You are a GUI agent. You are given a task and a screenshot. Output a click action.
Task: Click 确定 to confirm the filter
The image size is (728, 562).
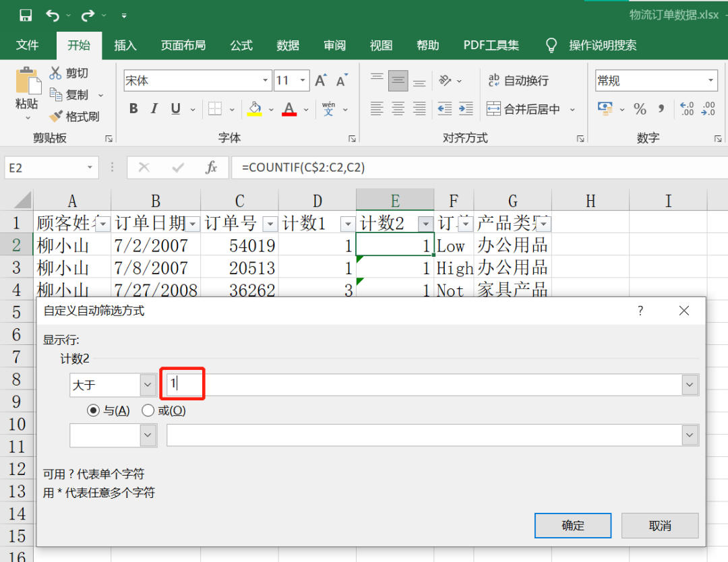[572, 526]
